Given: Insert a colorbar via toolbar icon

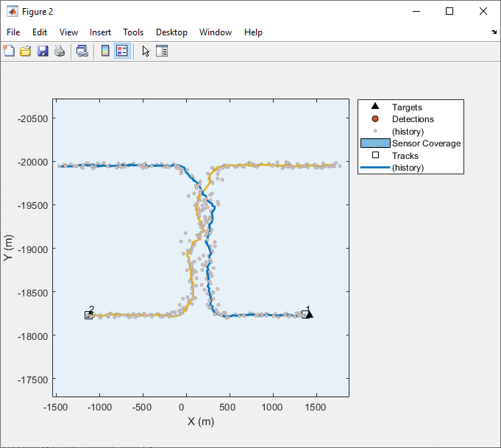Looking at the screenshot, I should tap(105, 51).
